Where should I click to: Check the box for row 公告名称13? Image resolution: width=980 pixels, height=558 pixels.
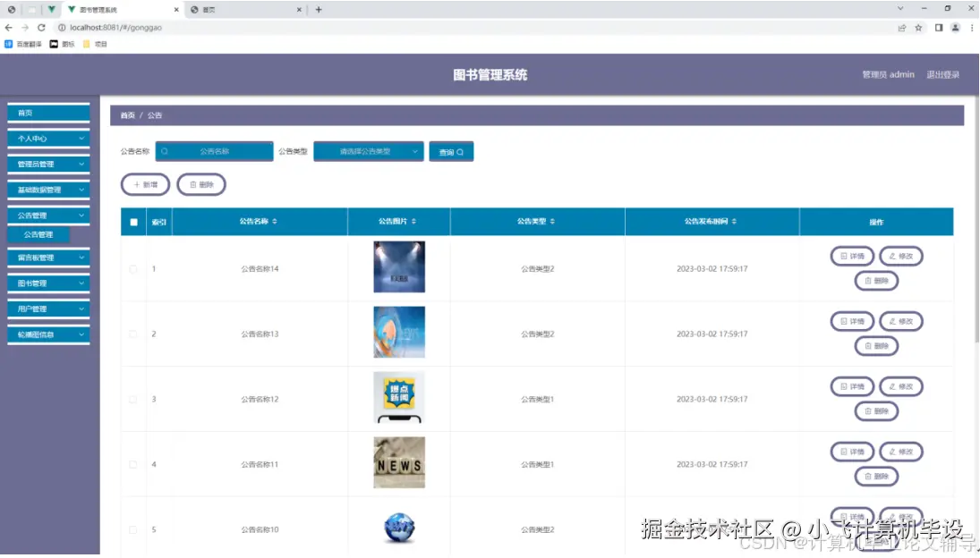133,334
